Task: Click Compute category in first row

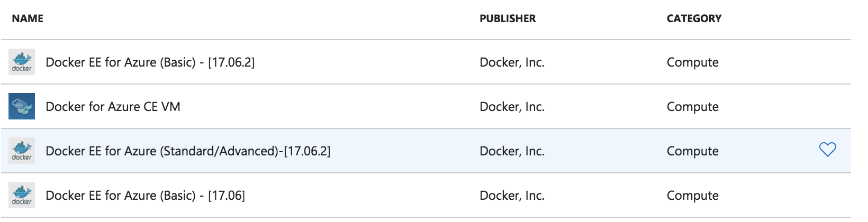Action: 693,62
